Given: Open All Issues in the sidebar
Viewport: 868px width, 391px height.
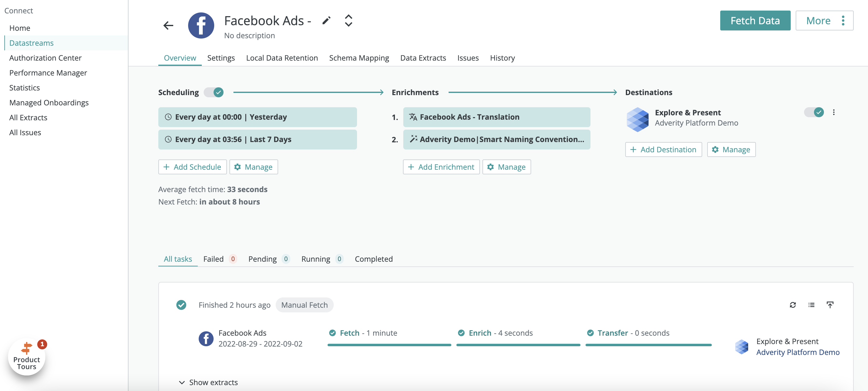Looking at the screenshot, I should click(25, 133).
